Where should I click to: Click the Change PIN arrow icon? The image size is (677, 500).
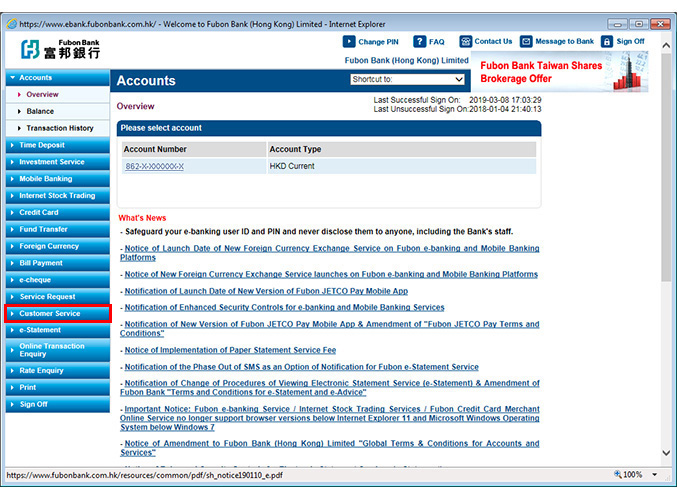348,41
